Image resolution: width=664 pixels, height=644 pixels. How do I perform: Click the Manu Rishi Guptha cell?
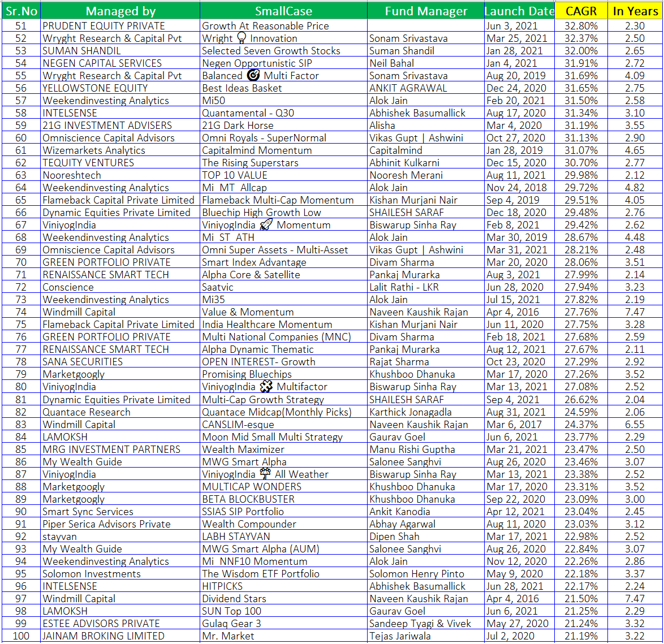pyautogui.click(x=425, y=449)
